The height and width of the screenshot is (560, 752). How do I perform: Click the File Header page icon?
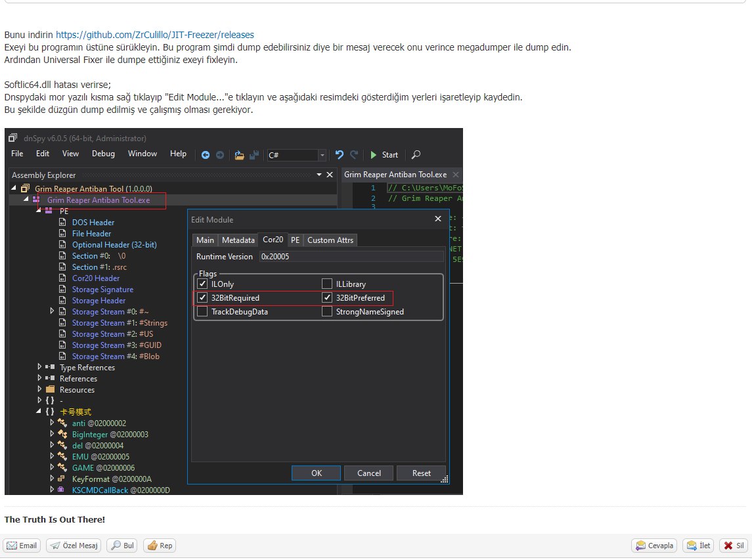pyautogui.click(x=62, y=233)
